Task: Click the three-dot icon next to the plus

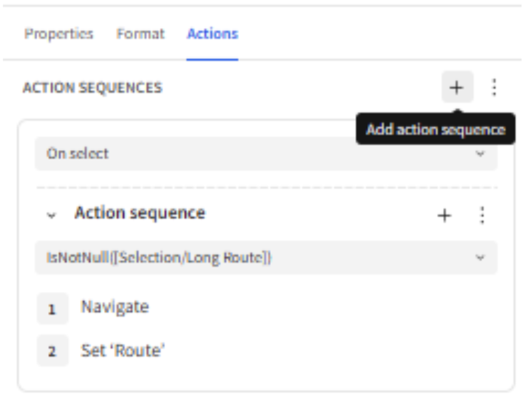Action: coord(494,87)
